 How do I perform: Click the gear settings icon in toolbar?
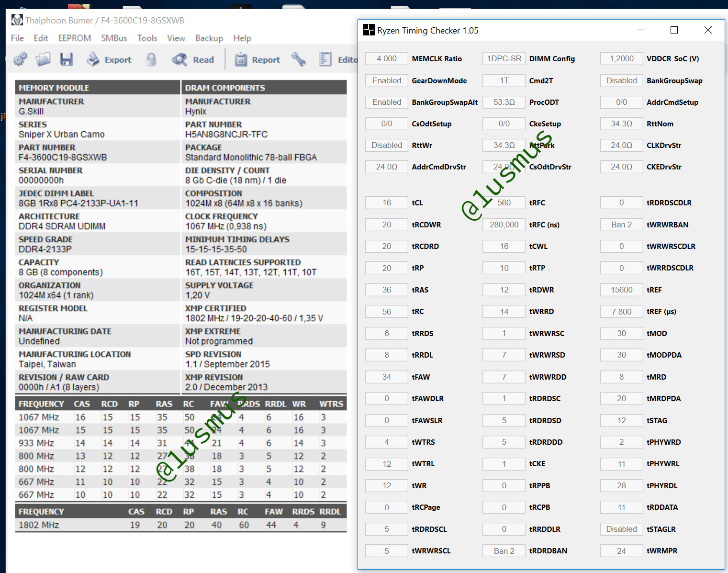20,59
